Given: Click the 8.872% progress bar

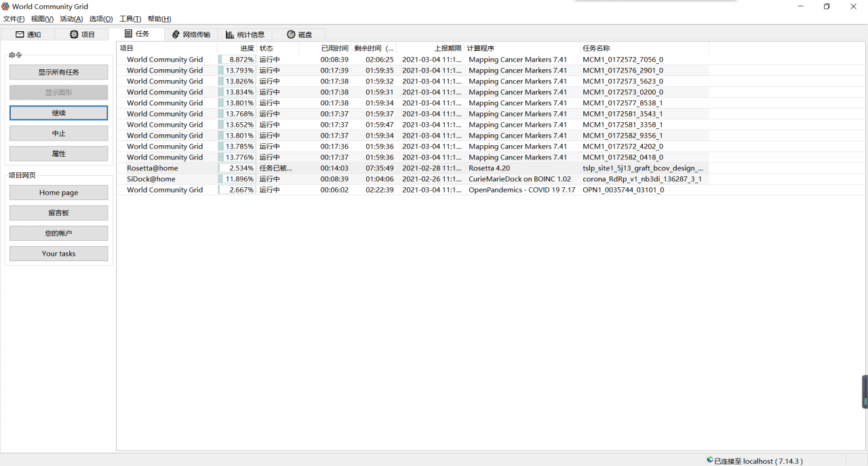Looking at the screenshot, I should 237,60.
